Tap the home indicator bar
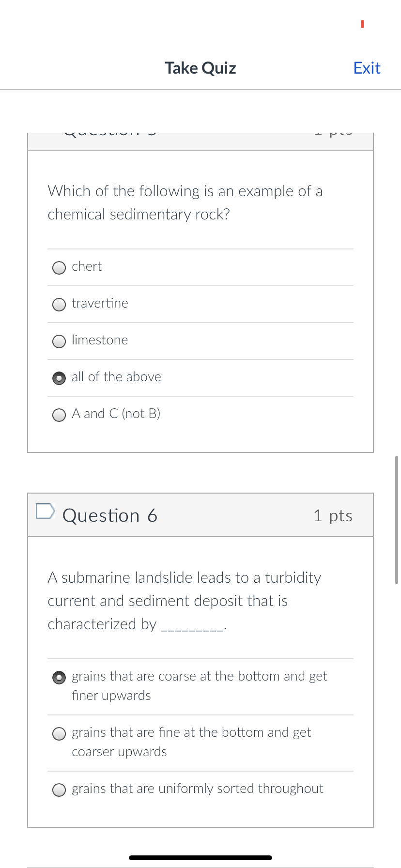This screenshot has width=401, height=868. [x=200, y=858]
